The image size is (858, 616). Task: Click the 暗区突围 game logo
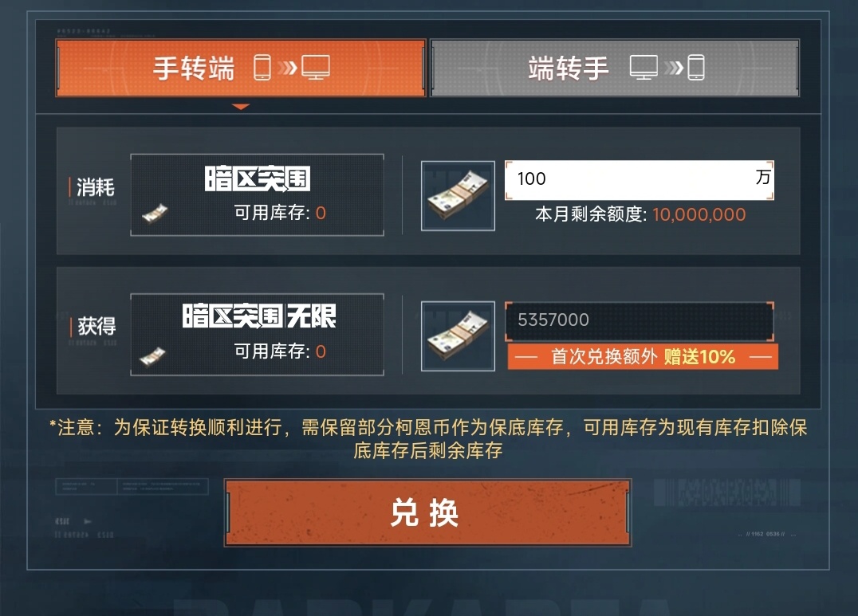[x=258, y=179]
